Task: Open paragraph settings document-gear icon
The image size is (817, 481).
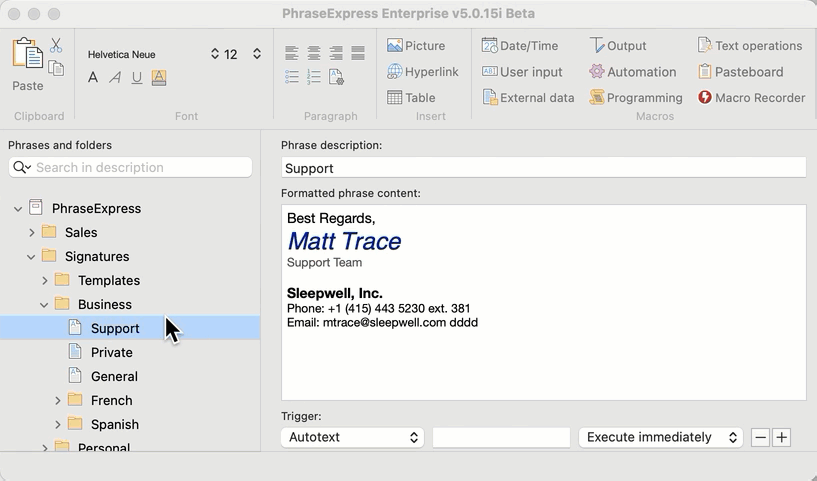Action: tap(336, 77)
